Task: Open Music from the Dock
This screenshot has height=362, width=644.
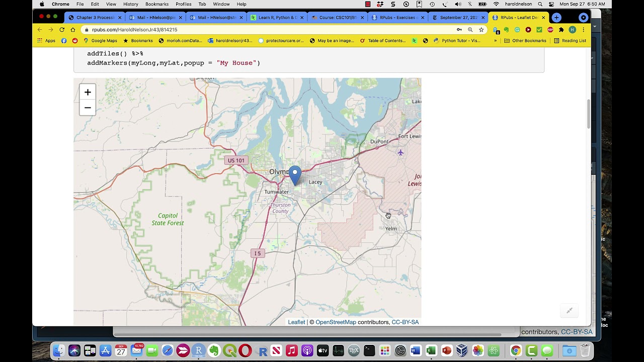Action: pos(291,350)
